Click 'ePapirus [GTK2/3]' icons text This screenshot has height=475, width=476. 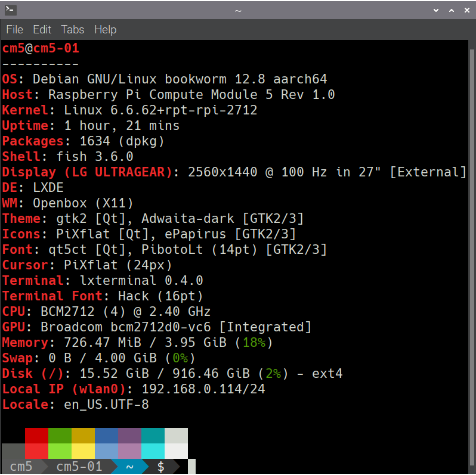[230, 234]
